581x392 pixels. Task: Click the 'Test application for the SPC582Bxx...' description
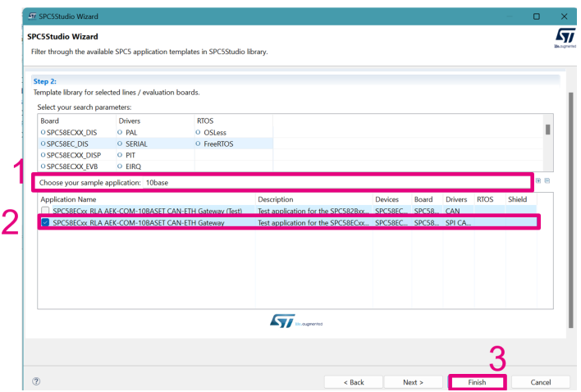313,211
